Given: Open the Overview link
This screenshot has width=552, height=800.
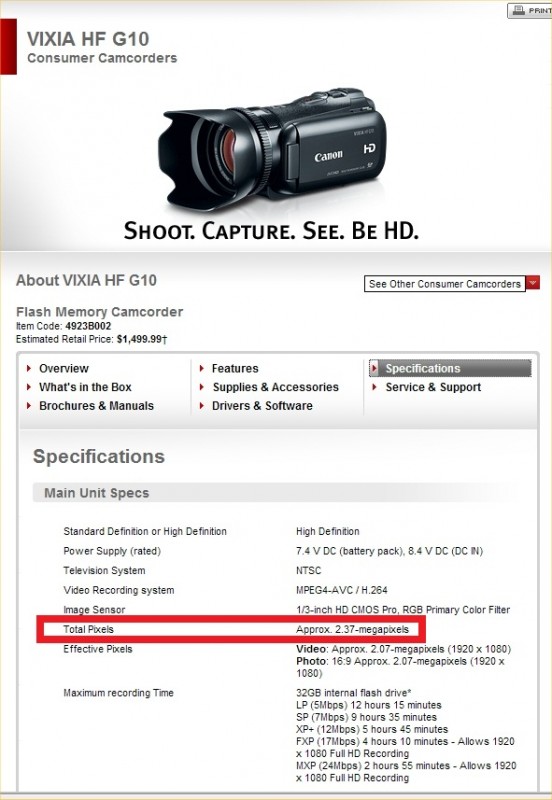Looking at the screenshot, I should pyautogui.click(x=64, y=368).
